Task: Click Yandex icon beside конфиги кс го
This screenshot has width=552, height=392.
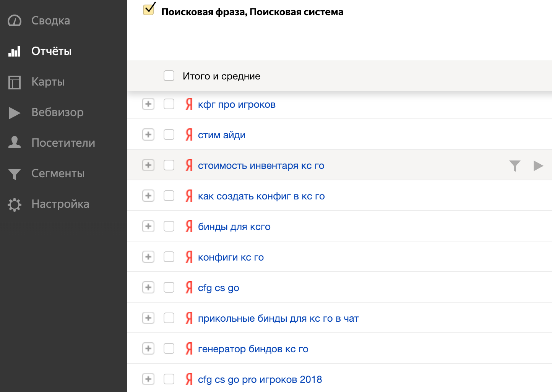Action: click(189, 257)
